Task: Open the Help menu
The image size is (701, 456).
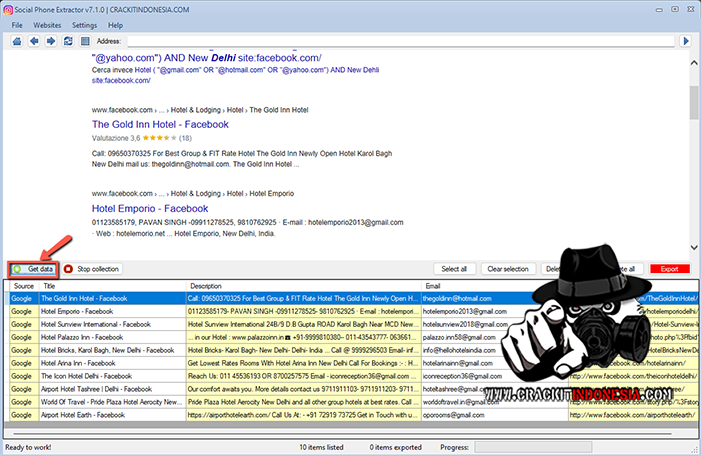Action: click(116, 24)
